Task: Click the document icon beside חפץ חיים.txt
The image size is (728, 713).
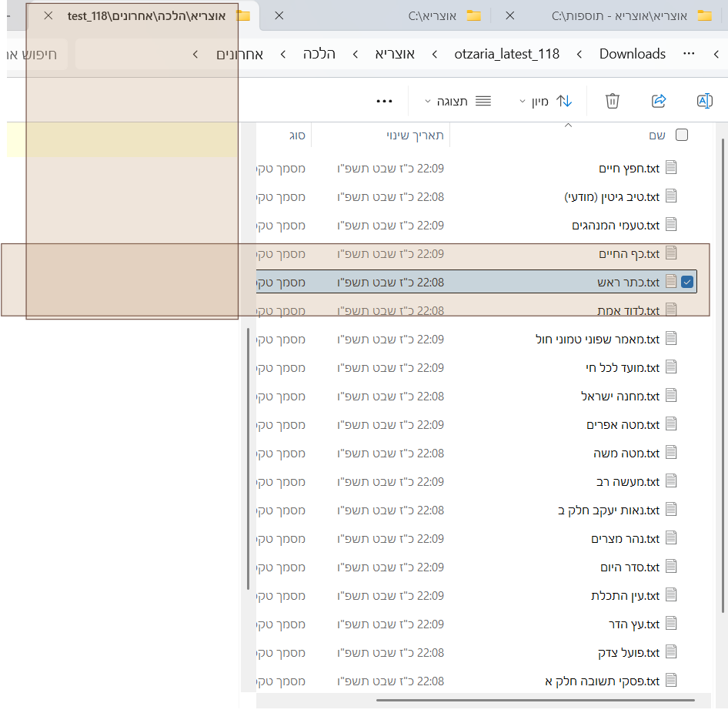Action: pos(671,167)
